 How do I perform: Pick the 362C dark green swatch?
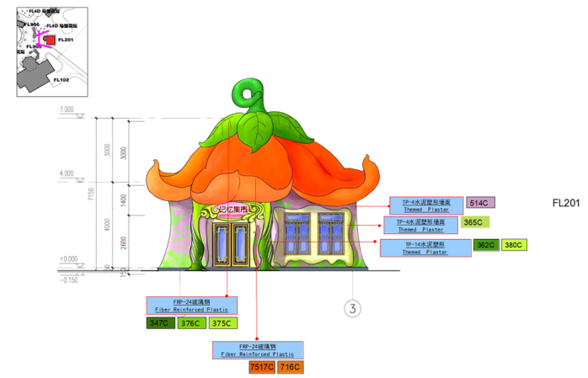coord(485,245)
